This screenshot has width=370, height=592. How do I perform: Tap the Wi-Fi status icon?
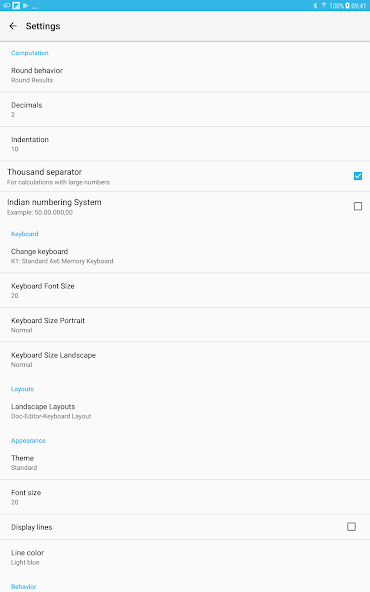pos(324,5)
